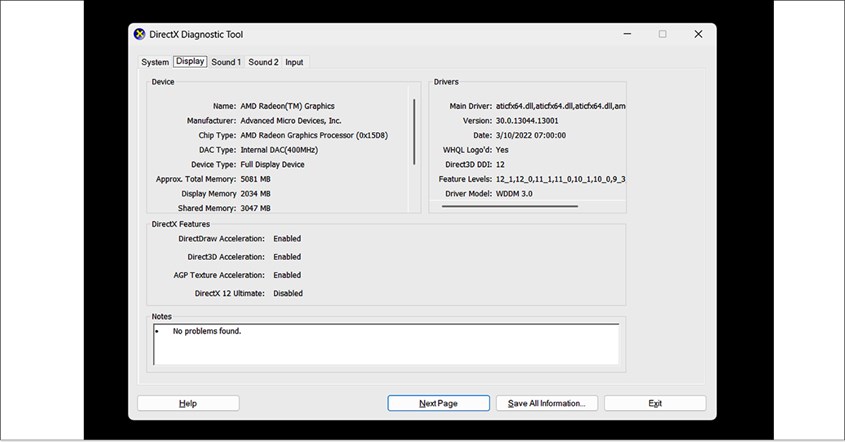Select DirectX 12 Ultimate 'Disabled' status
The width and height of the screenshot is (845, 442).
point(288,293)
